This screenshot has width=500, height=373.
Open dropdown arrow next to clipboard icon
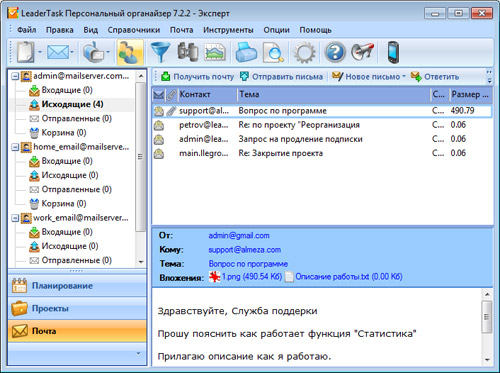click(x=40, y=52)
